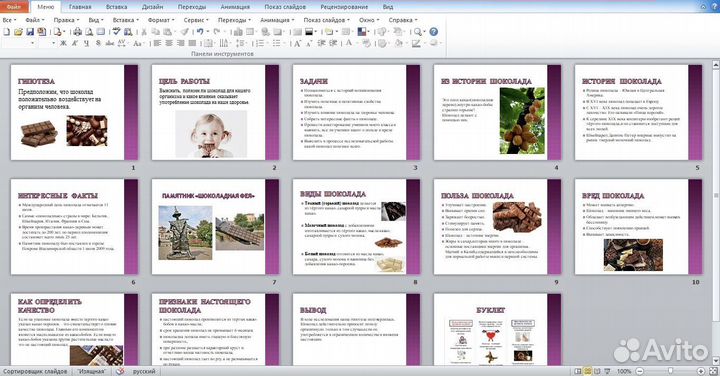Switch to the Вид ribbon tab

coord(388,7)
